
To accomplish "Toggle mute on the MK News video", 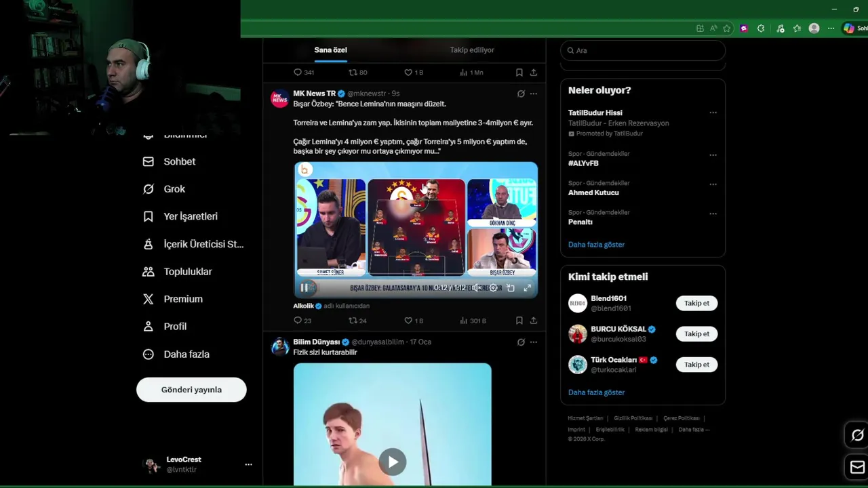I will (476, 288).
